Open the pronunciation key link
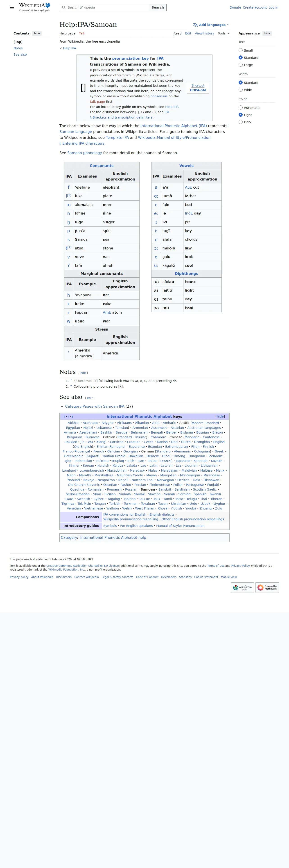Image resolution: width=289 pixels, height=868 pixels. [130, 58]
